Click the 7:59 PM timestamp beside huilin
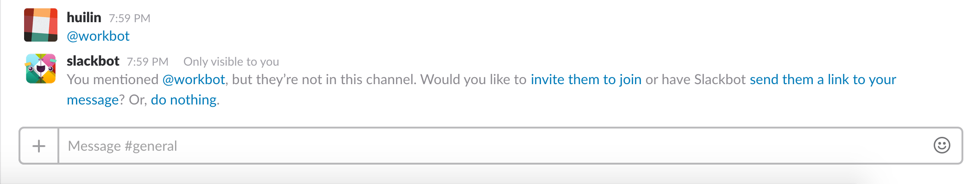 point(130,18)
